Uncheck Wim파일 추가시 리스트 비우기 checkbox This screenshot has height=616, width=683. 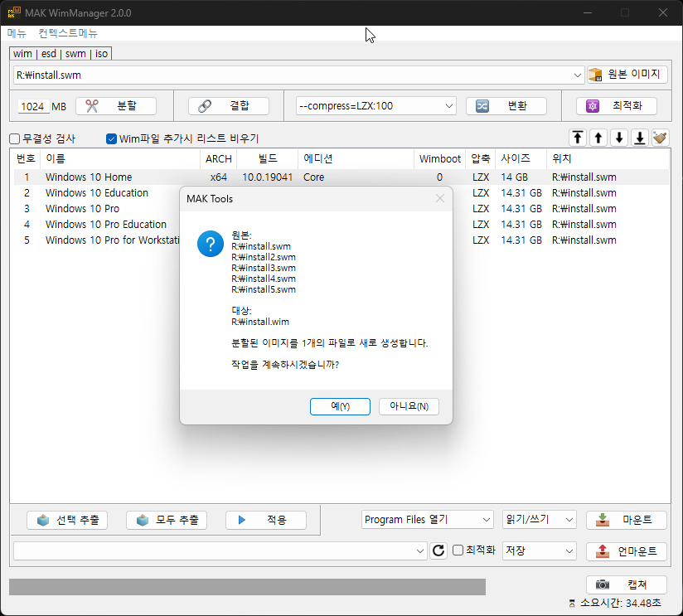pyautogui.click(x=112, y=138)
